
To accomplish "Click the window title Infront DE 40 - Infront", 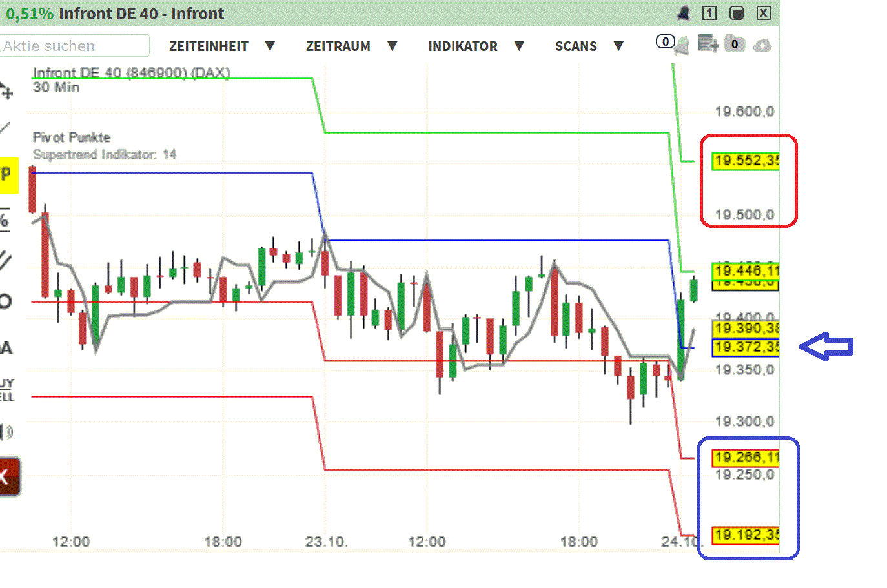I will pos(141,14).
